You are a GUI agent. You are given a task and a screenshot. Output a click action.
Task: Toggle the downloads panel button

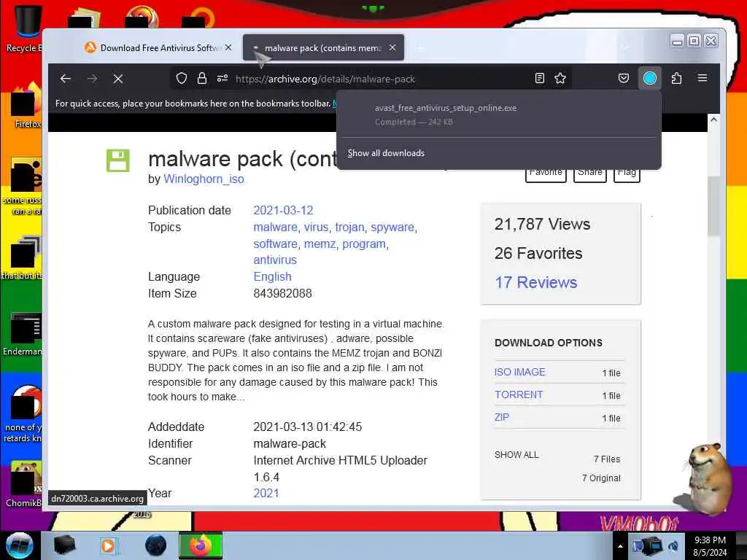point(650,78)
